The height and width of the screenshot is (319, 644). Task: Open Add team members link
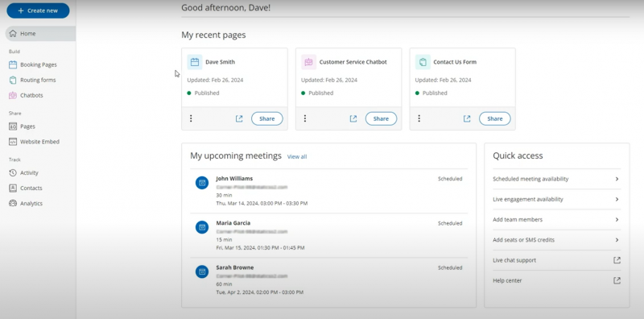[518, 220]
